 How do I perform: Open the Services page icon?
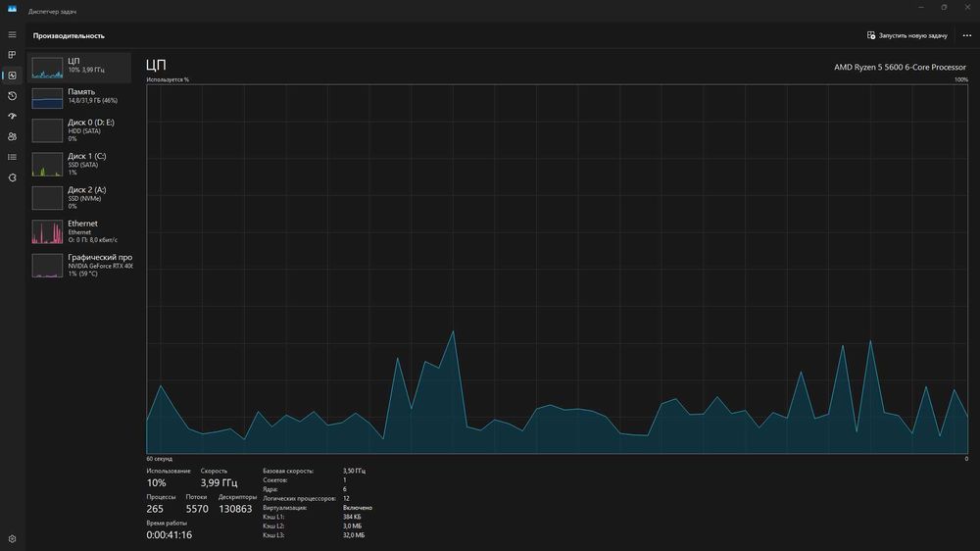[x=12, y=177]
